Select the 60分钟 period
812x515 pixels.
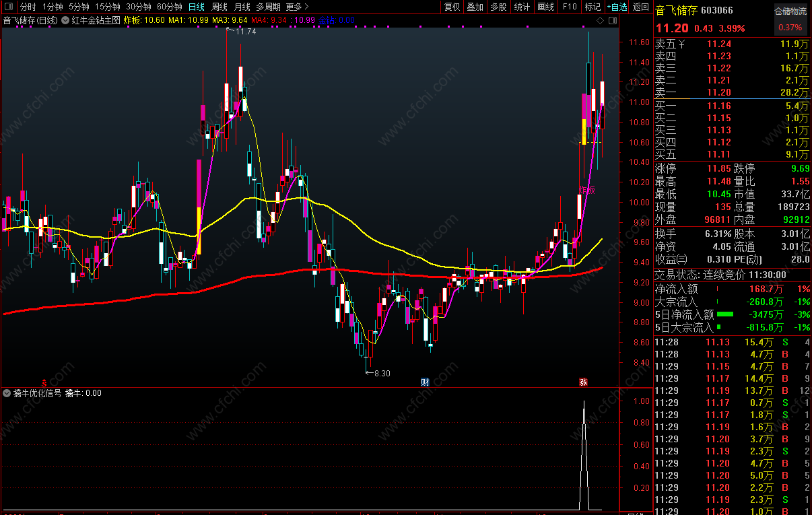[x=170, y=7]
